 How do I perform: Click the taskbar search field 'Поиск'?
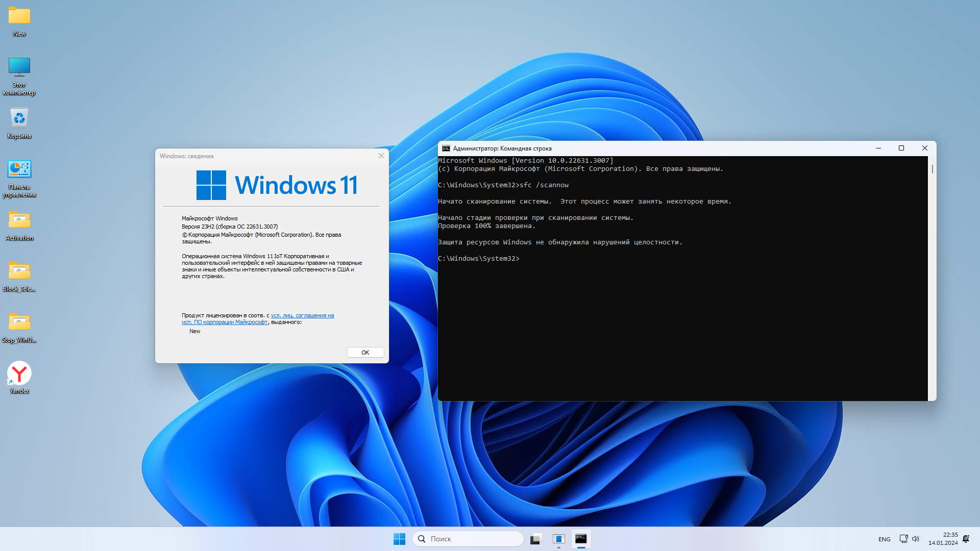coord(469,539)
